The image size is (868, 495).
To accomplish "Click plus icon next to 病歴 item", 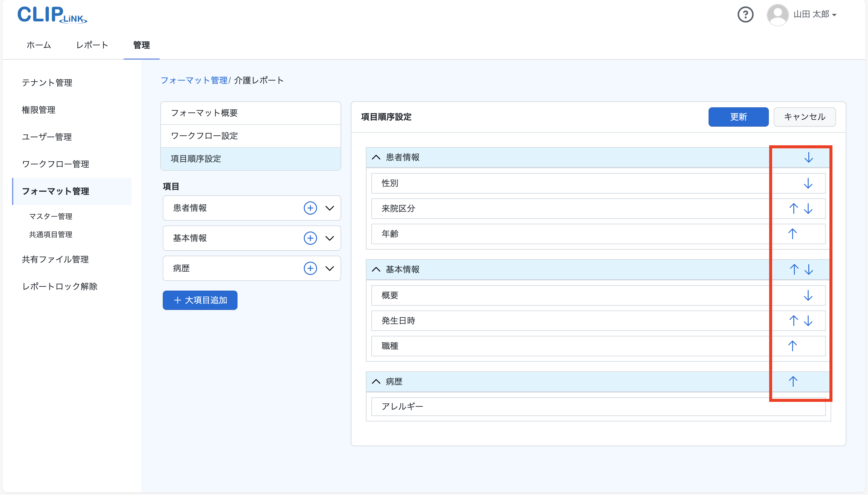I will click(310, 268).
